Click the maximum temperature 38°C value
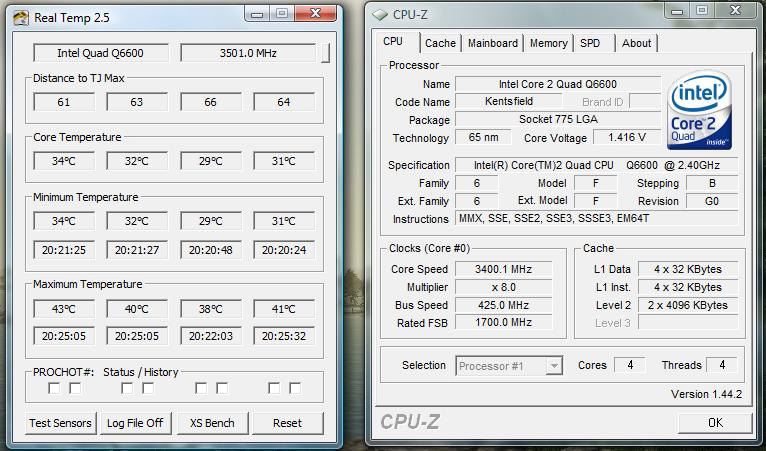Image resolution: width=766 pixels, height=451 pixels. (x=211, y=309)
